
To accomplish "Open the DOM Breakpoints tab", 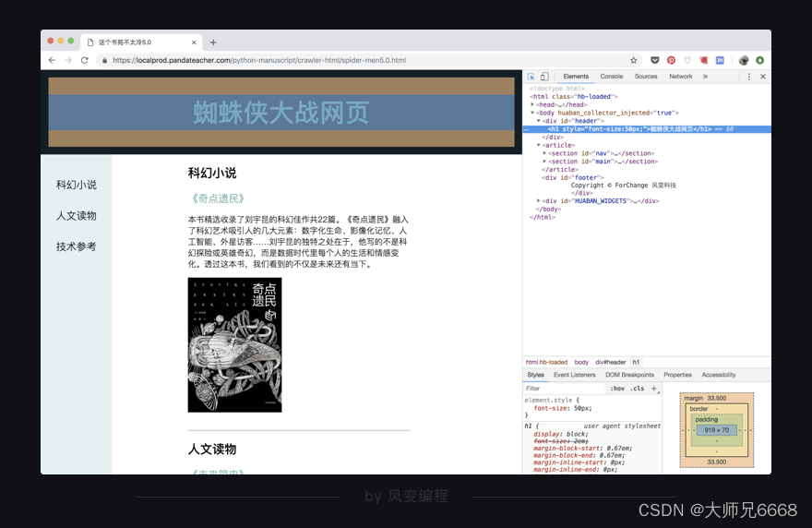I will pyautogui.click(x=629, y=375).
